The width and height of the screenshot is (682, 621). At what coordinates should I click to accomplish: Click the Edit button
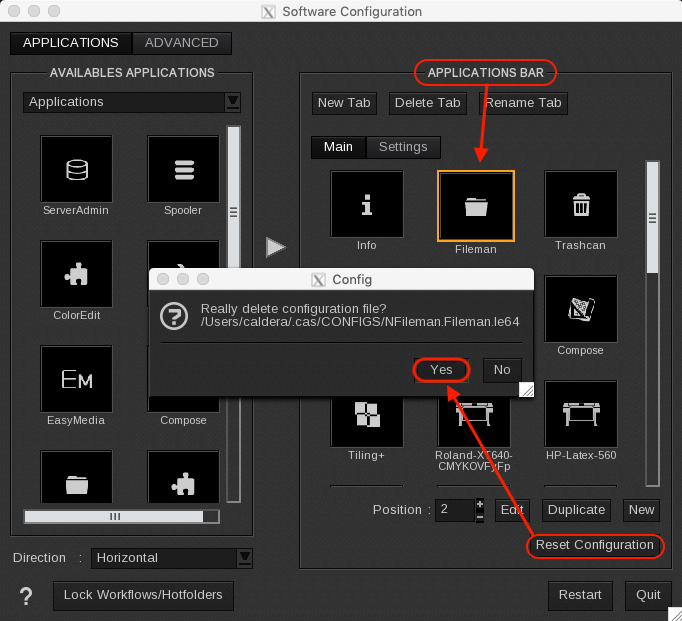pyautogui.click(x=512, y=510)
